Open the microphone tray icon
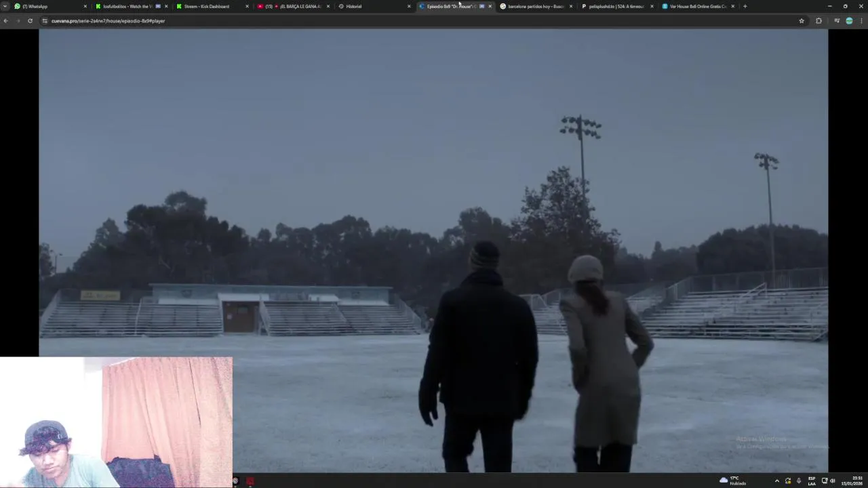The height and width of the screenshot is (488, 868). pos(798,481)
